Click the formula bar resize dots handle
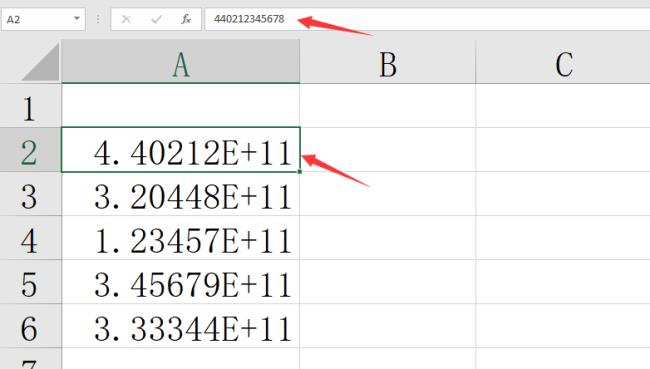 (98, 19)
